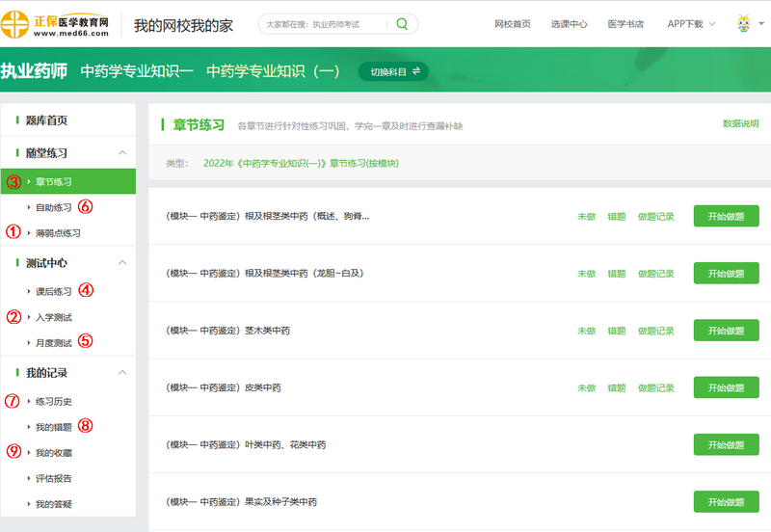Image resolution: width=771 pixels, height=532 pixels.
Task: Collapse the 我的记录 section
Action: 121,373
